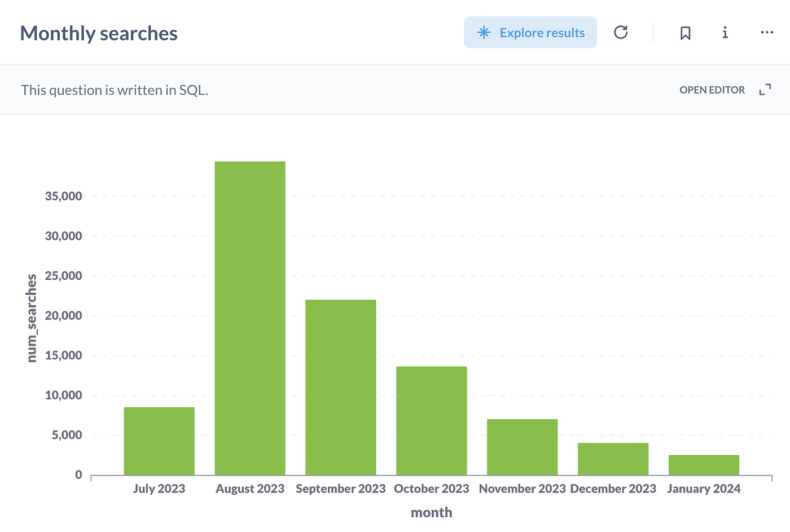Viewport: 790px width, 532px height.
Task: Open the three-dot more options menu
Action: 767,32
